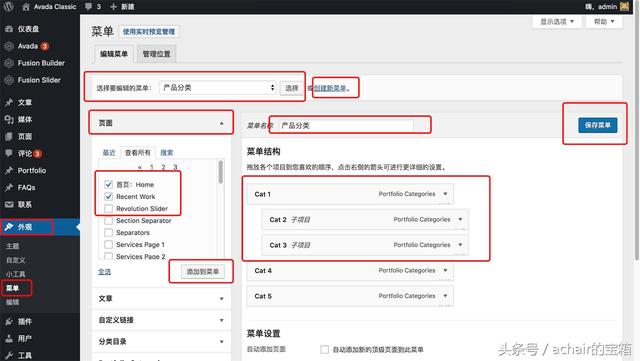Click the 用户 users icon
This screenshot has height=361, width=640.
(x=9, y=338)
